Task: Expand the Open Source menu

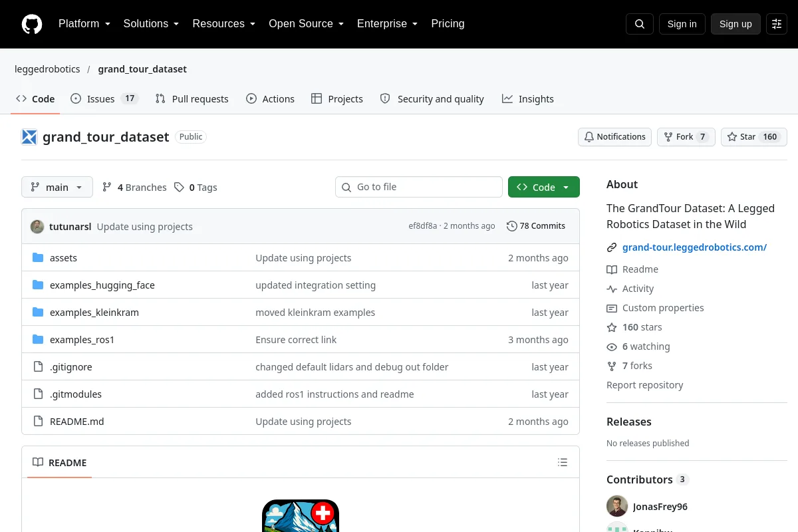Action: point(306,24)
